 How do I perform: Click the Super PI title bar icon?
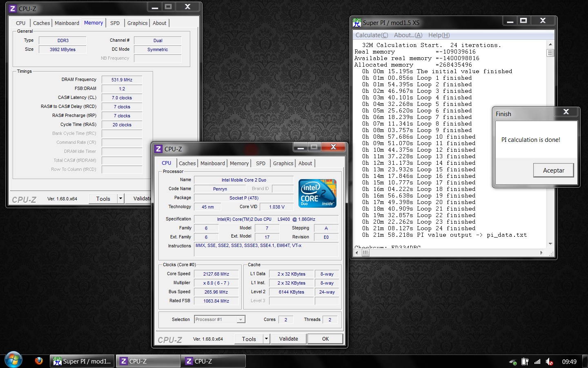click(357, 22)
